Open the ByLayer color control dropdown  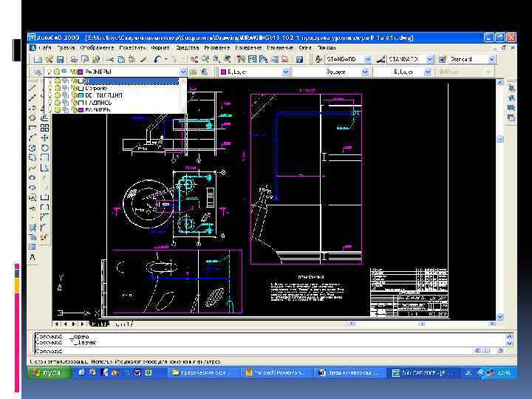click(x=286, y=72)
